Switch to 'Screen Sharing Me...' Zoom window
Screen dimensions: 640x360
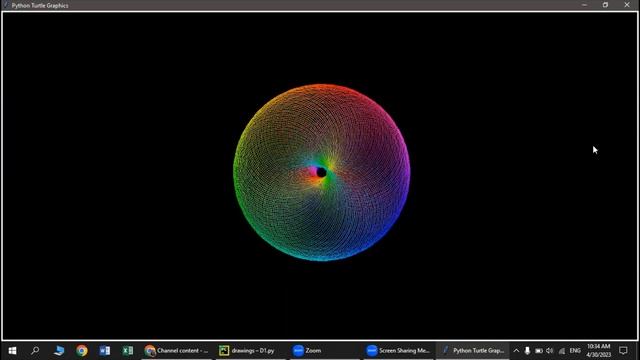point(398,351)
